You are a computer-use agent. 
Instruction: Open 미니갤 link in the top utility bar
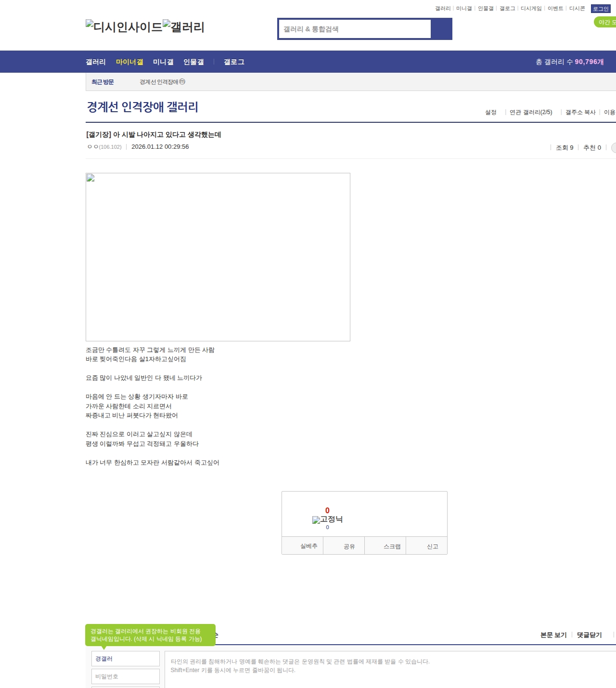(x=464, y=9)
